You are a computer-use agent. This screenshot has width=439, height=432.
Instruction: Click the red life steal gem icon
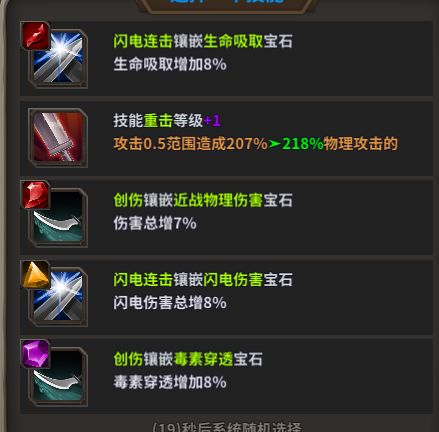click(35, 36)
